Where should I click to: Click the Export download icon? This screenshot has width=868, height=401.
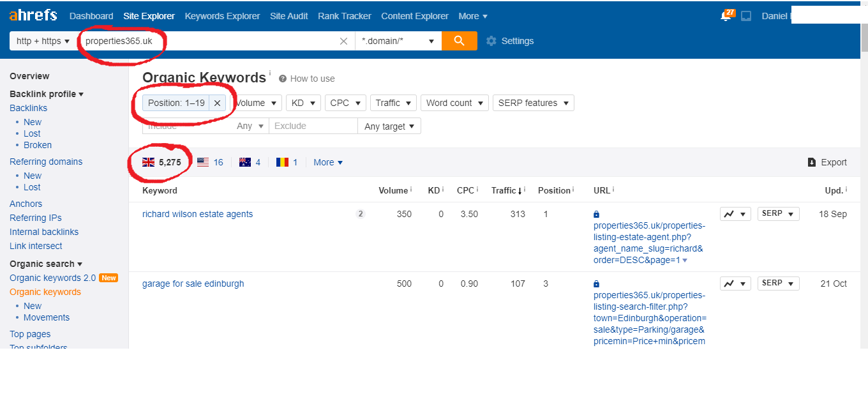[x=812, y=162]
